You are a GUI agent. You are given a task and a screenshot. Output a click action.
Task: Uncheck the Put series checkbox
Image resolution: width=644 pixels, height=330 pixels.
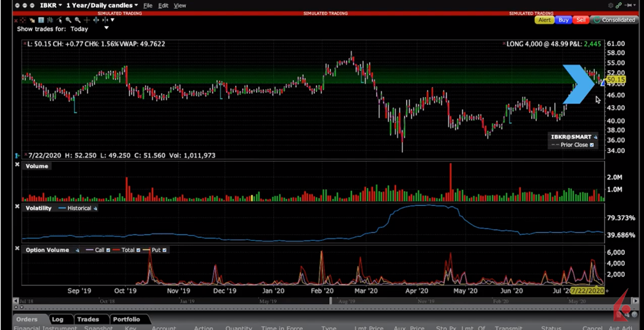point(164,250)
